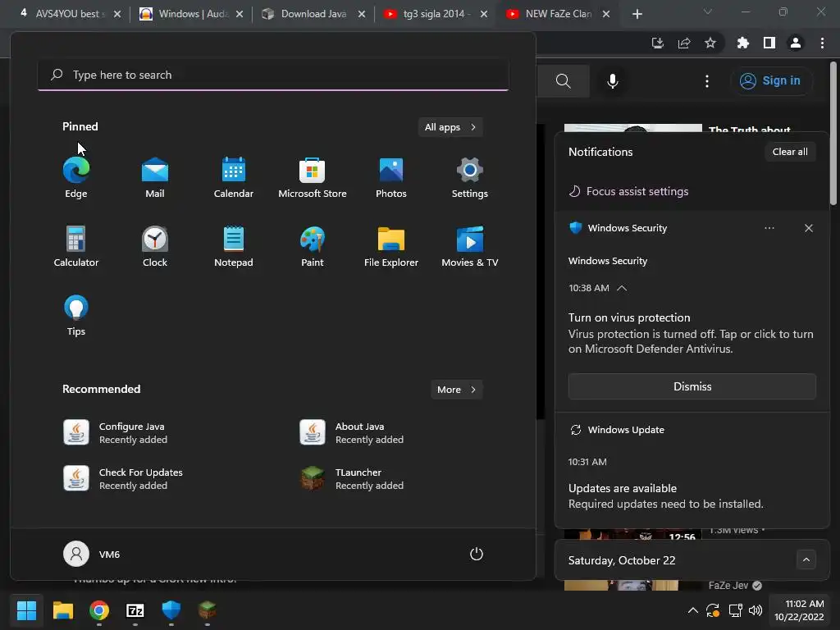Open Windows Security notification options menu
Viewport: 840px width, 630px height.
pos(769,228)
